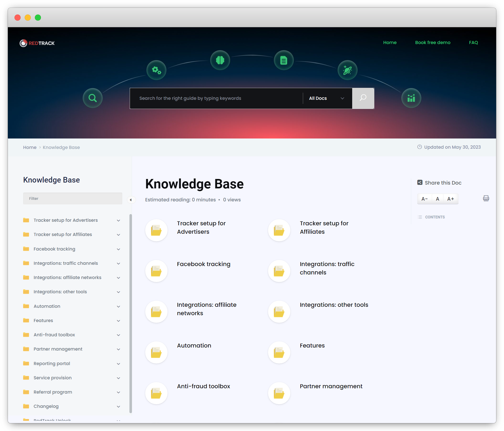Click the search magnifier button
This screenshot has height=431, width=504.
coord(363,98)
